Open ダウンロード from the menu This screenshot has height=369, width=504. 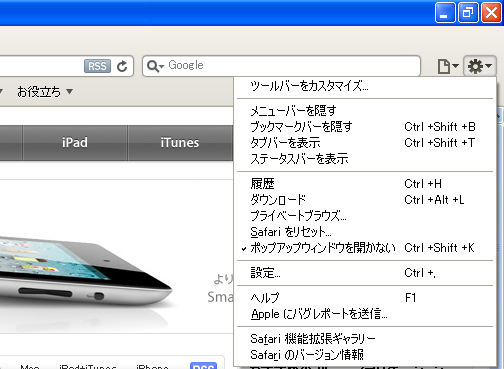pyautogui.click(x=364, y=199)
